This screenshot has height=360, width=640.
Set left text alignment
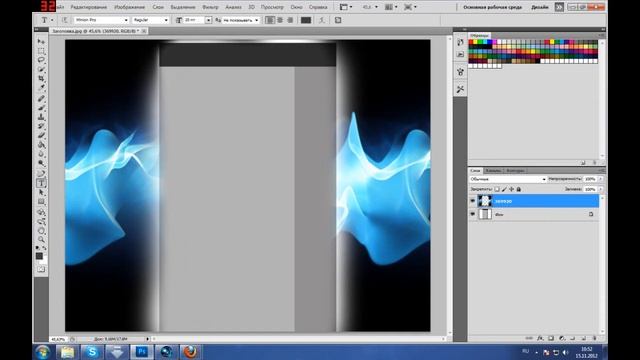pyautogui.click(x=270, y=20)
